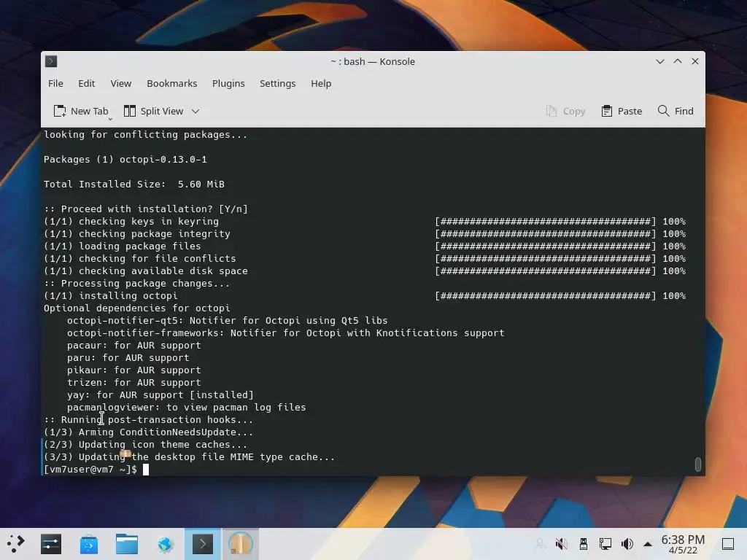Open the clock showing 6:38 PM
Image resolution: width=747 pixels, height=560 pixels.
click(x=683, y=544)
